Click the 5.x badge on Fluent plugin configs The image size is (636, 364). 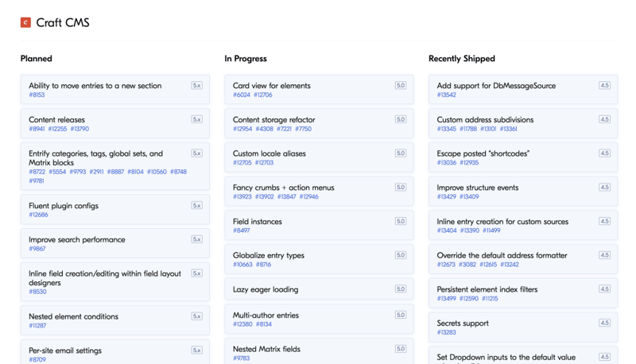[196, 205]
